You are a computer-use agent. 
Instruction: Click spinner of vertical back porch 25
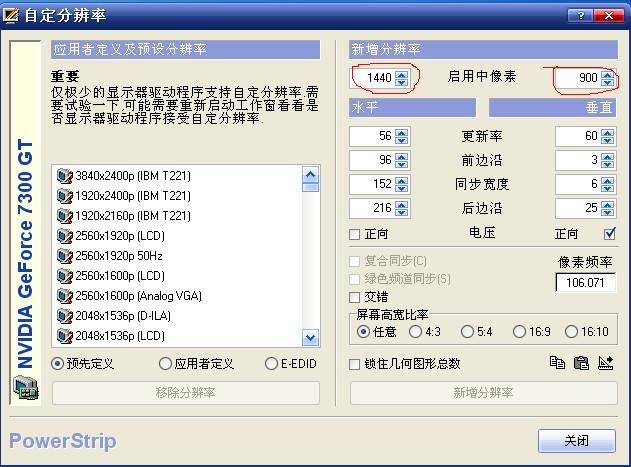(608, 208)
